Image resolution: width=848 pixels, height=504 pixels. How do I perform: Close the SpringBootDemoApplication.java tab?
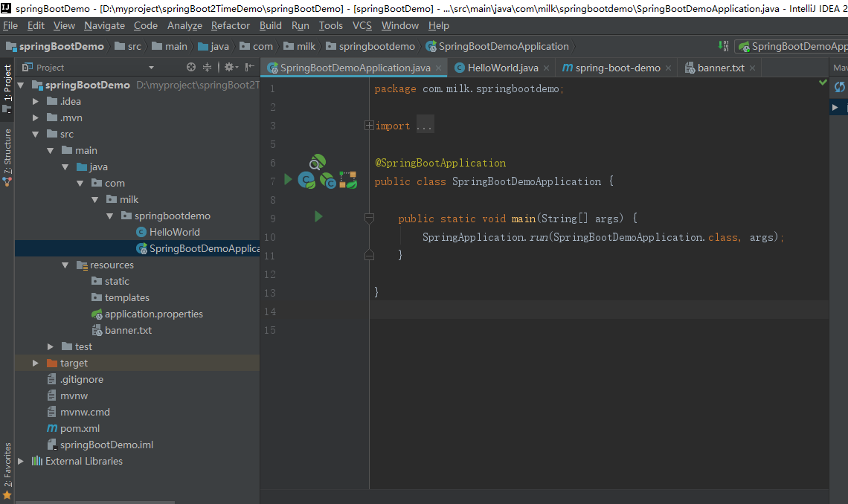[x=439, y=68]
